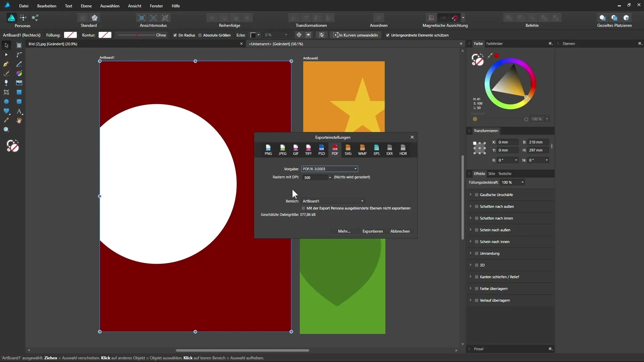Image resolution: width=644 pixels, height=362 pixels.
Task: Click the Exportieren button
Action: click(372, 231)
